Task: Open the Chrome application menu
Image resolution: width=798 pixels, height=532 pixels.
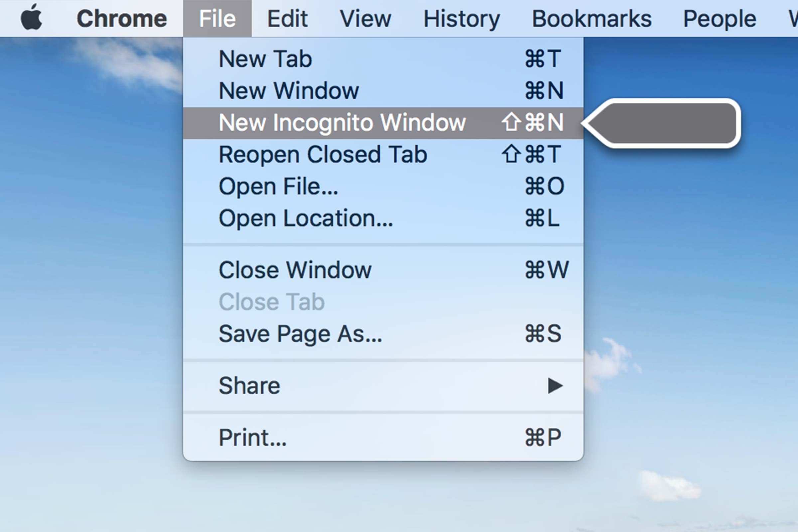Action: click(122, 18)
